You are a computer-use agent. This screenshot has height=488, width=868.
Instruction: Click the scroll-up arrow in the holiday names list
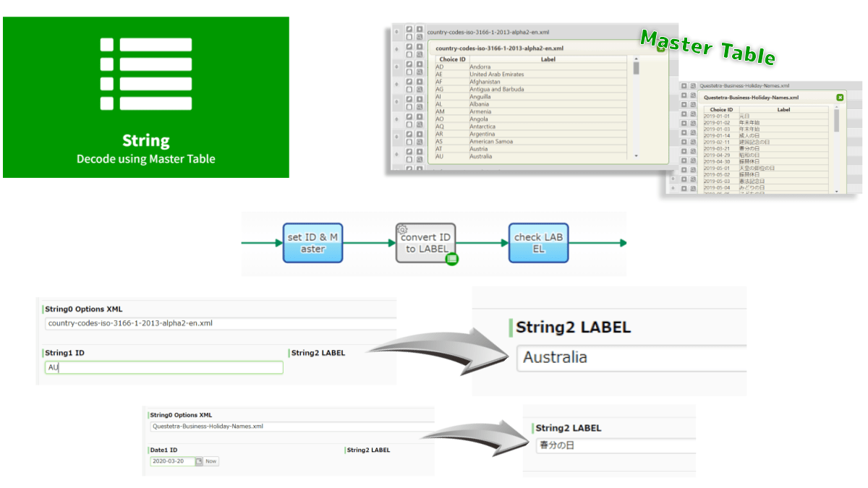pyautogui.click(x=836, y=106)
